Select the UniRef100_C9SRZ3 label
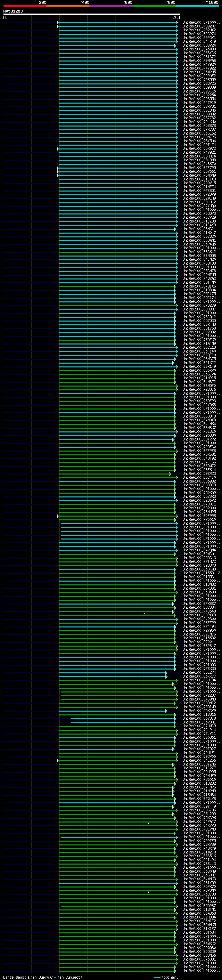This screenshot has height=980, width=222. (x=199, y=474)
